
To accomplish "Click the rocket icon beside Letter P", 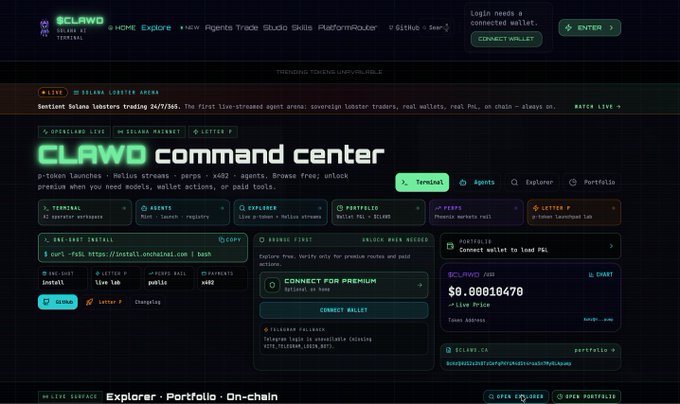I will point(89,302).
